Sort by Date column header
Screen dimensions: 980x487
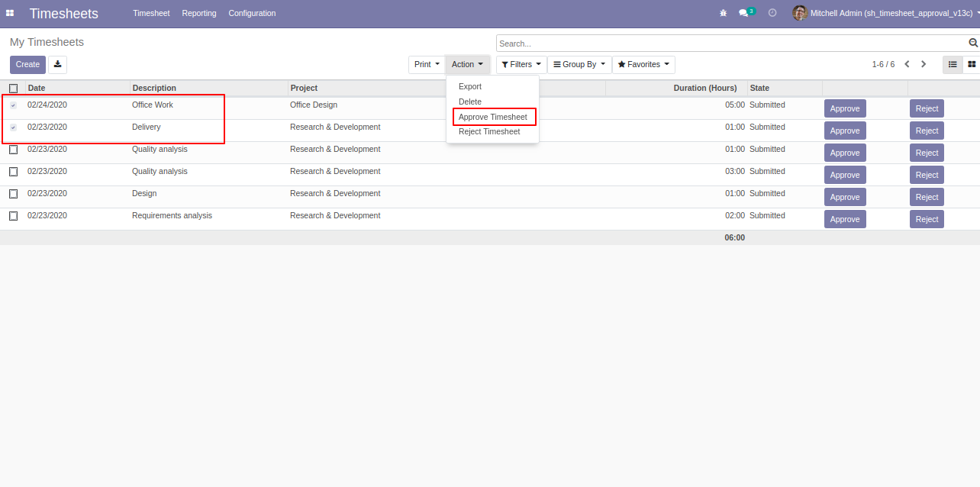78,89
